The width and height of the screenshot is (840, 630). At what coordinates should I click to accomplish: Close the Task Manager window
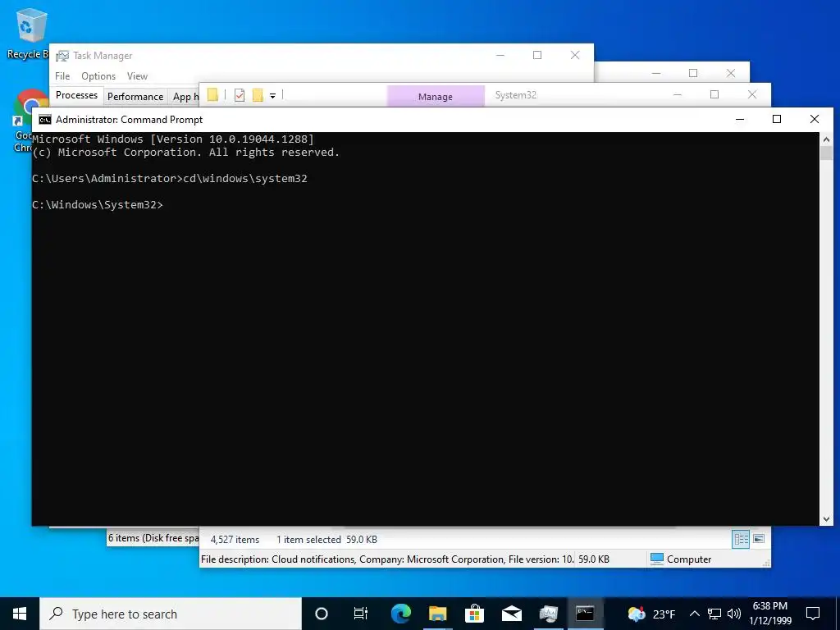575,55
